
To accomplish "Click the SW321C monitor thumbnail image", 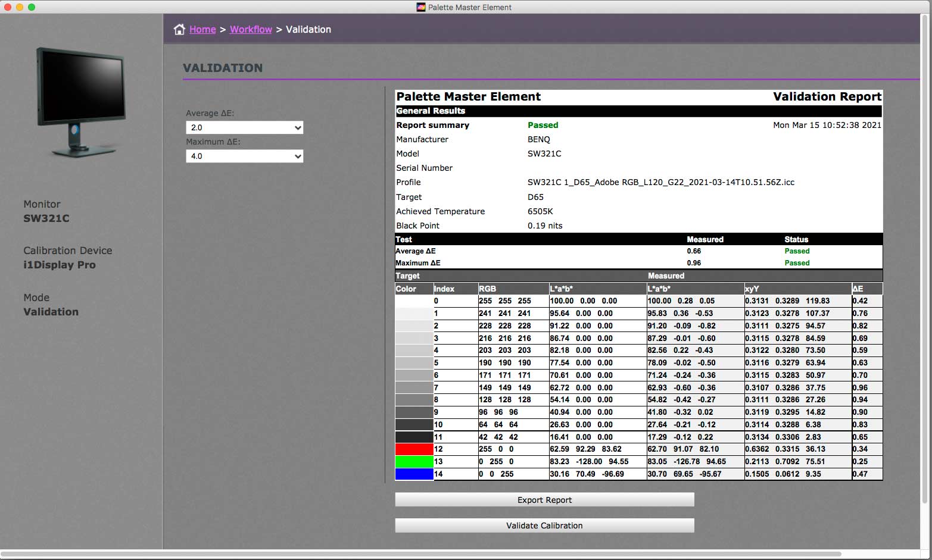I will click(81, 102).
